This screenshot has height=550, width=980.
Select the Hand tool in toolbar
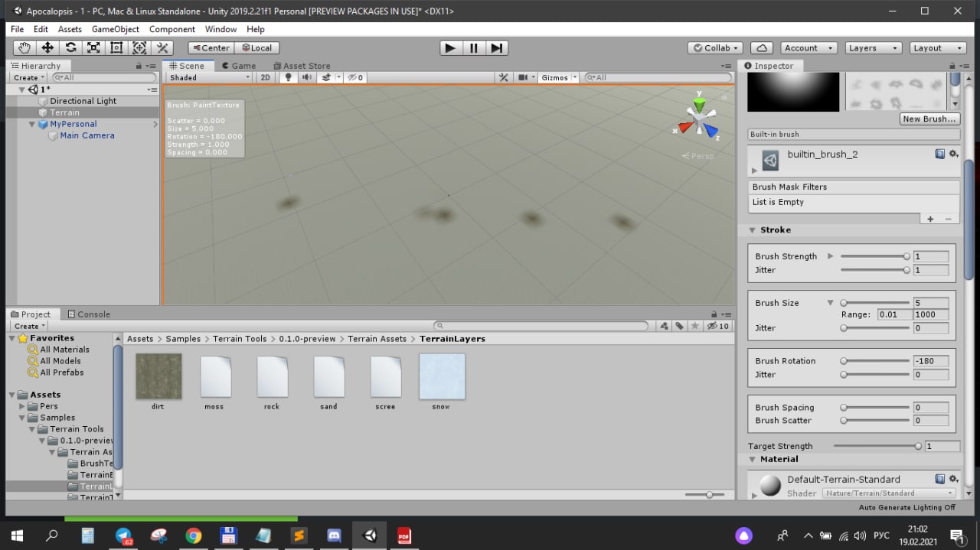click(x=24, y=47)
